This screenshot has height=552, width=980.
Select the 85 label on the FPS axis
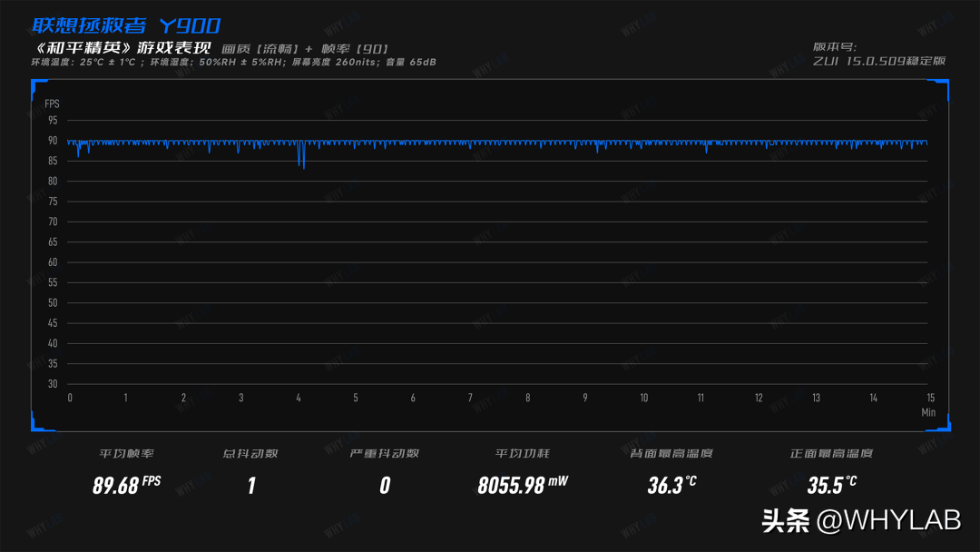pos(53,161)
